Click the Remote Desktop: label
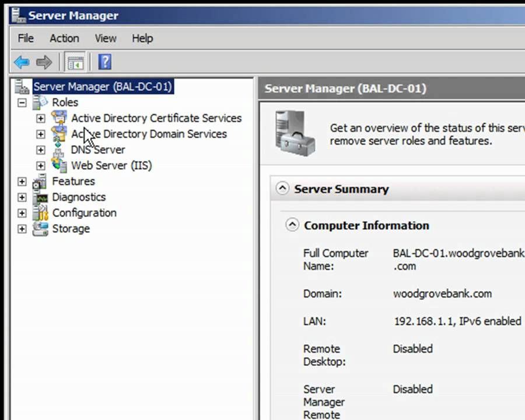Viewport: 525px width, 420px height. click(324, 355)
